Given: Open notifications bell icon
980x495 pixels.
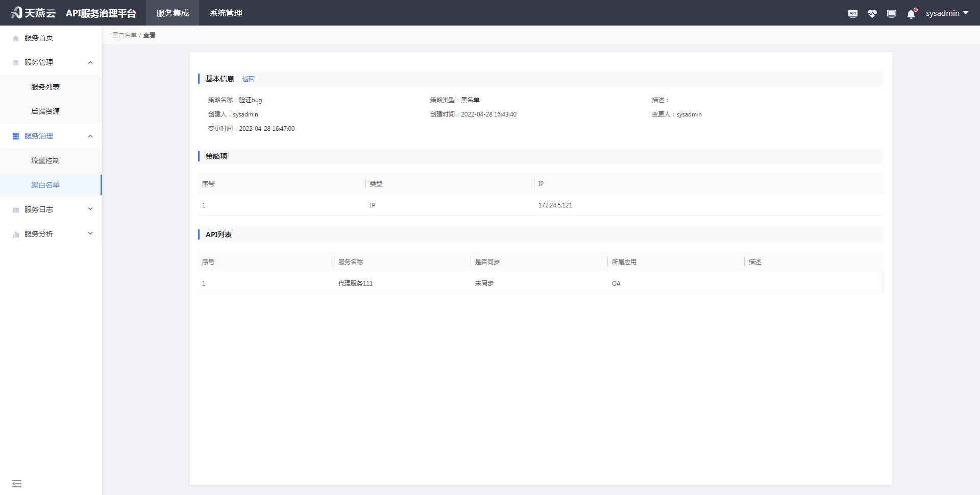Looking at the screenshot, I should (x=911, y=14).
